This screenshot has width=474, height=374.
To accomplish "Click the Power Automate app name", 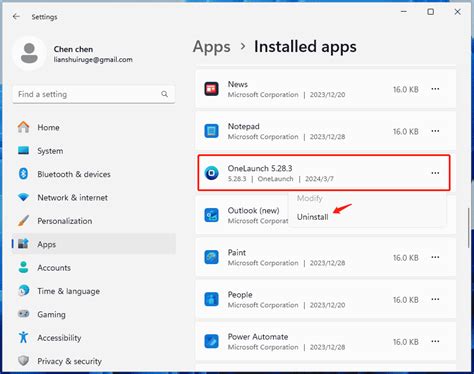I will pos(258,337).
